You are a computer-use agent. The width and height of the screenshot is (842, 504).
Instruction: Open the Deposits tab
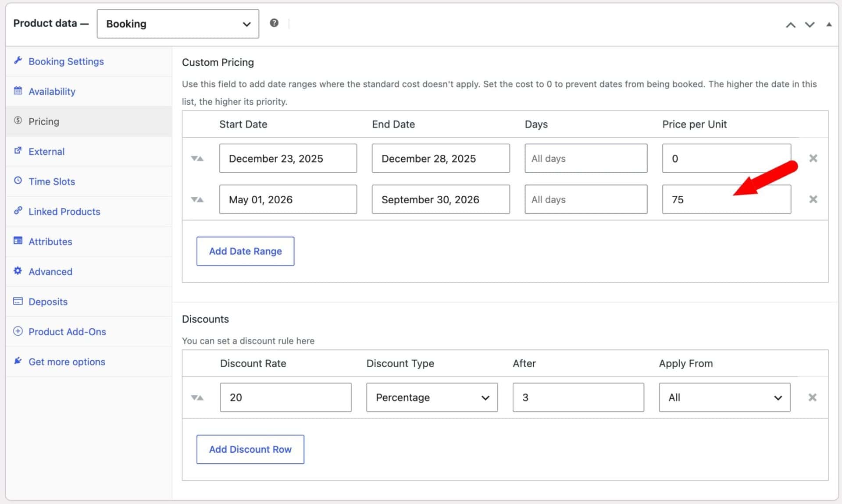coord(89,302)
